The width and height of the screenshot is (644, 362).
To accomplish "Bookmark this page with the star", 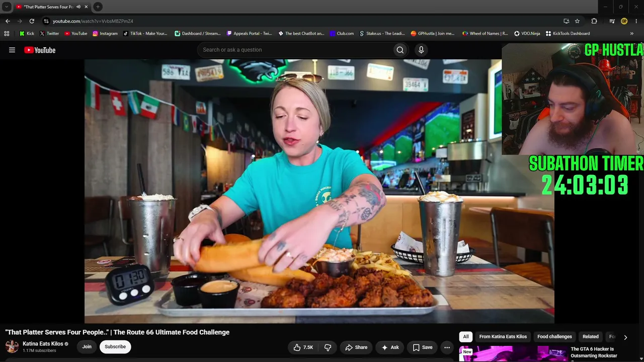I will click(x=577, y=21).
